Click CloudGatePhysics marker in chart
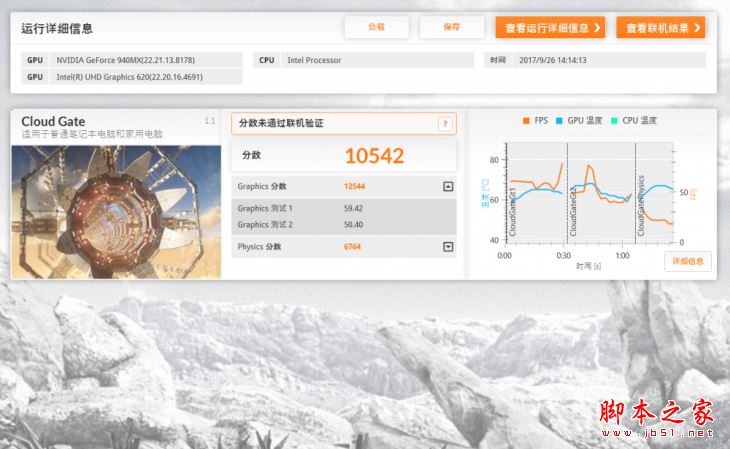The image size is (730, 449). 641,206
